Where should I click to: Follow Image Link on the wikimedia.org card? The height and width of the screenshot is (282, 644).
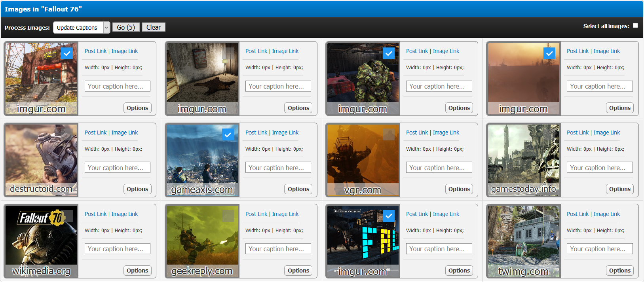point(125,214)
